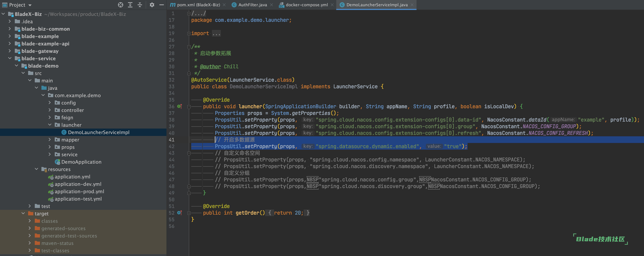Expand all items in Project panel
644x256 pixels.
pyautogui.click(x=130, y=5)
